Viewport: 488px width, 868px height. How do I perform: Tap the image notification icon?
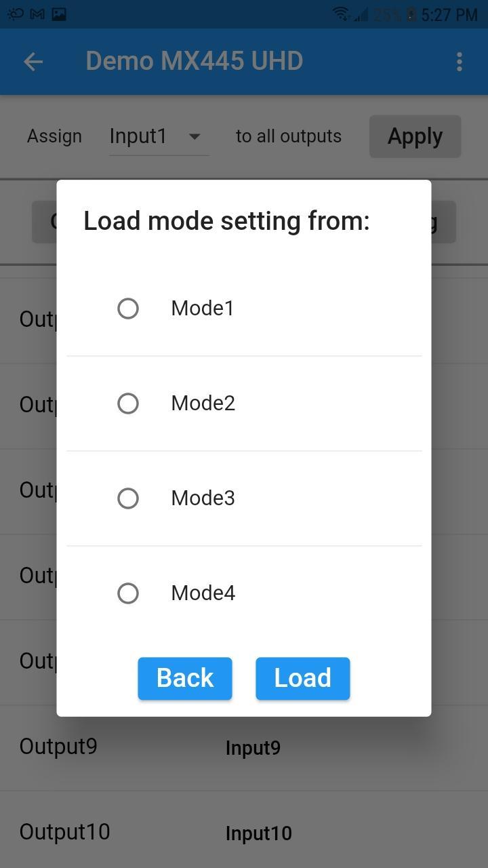point(60,14)
